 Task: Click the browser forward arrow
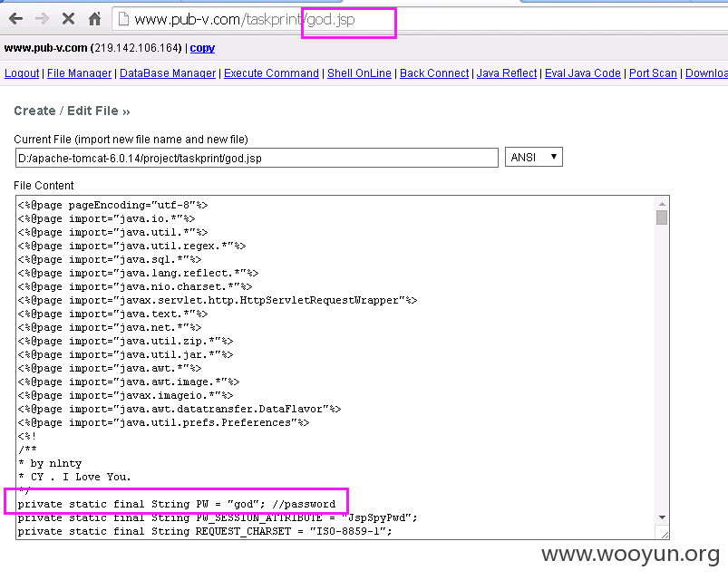click(x=42, y=19)
